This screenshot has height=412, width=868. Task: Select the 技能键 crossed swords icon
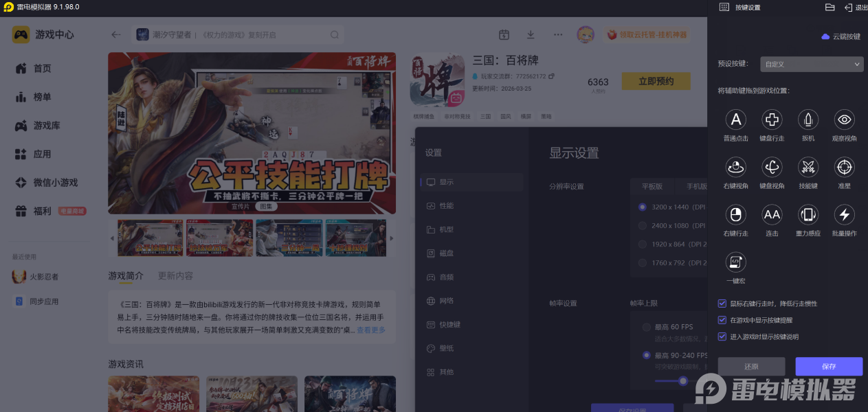pyautogui.click(x=808, y=167)
